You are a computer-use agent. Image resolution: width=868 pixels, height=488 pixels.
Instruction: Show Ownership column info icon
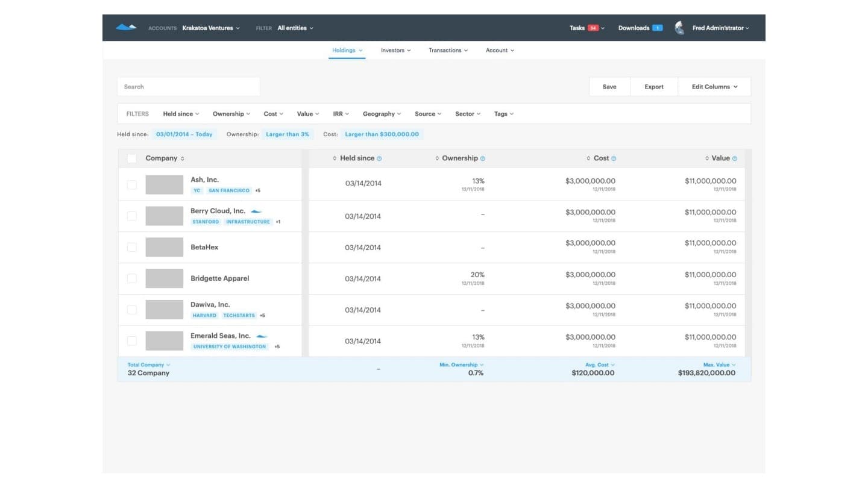[483, 158]
